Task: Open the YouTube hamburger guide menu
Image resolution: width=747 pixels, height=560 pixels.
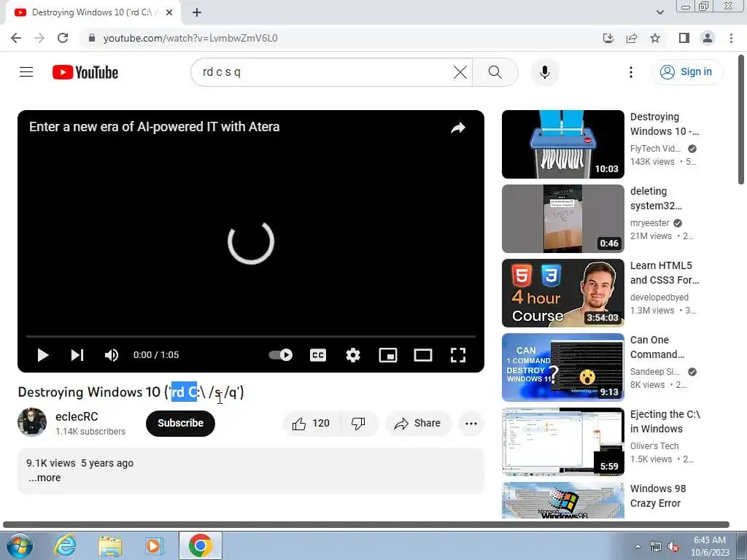Action: [26, 72]
